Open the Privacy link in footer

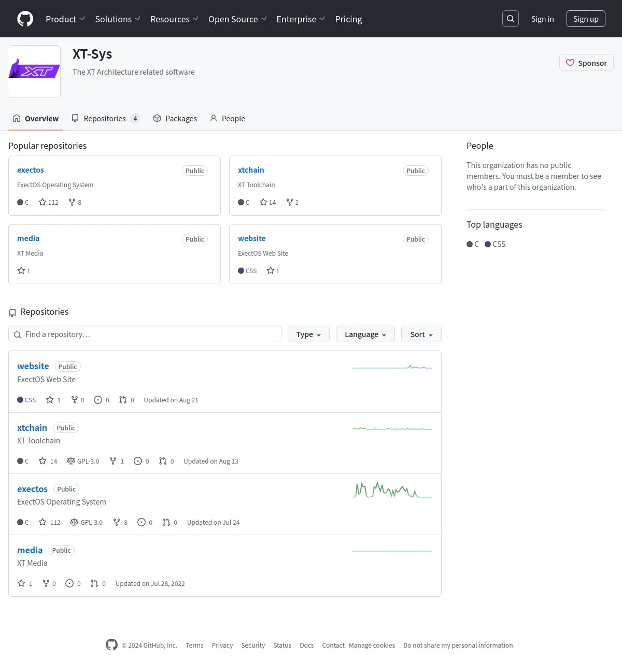(222, 646)
